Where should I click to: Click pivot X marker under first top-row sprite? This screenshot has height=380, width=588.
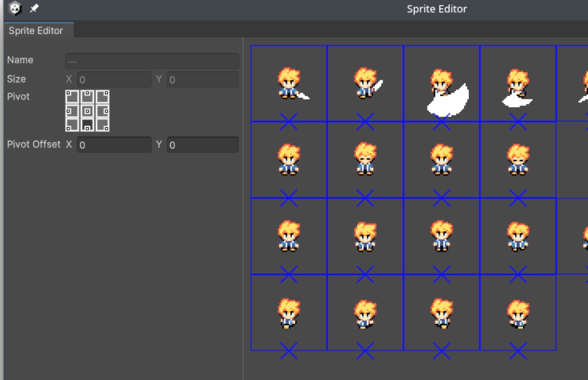pyautogui.click(x=289, y=121)
